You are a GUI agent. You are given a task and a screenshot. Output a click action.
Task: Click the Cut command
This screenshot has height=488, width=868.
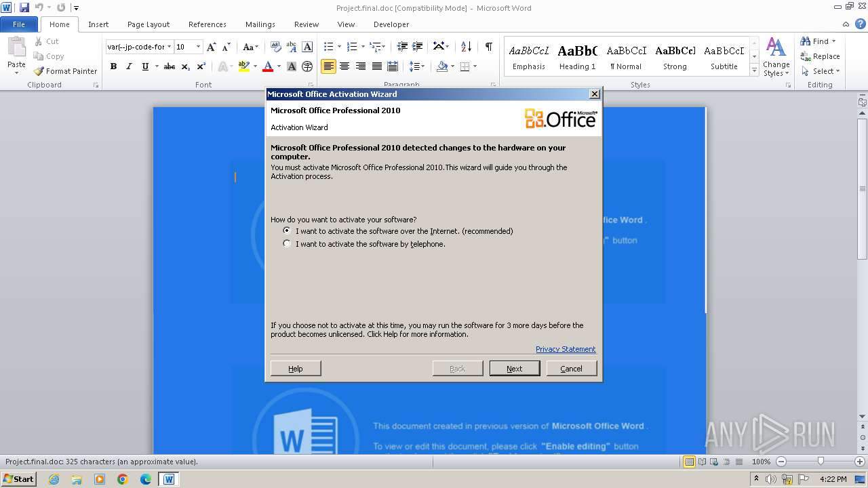(47, 41)
